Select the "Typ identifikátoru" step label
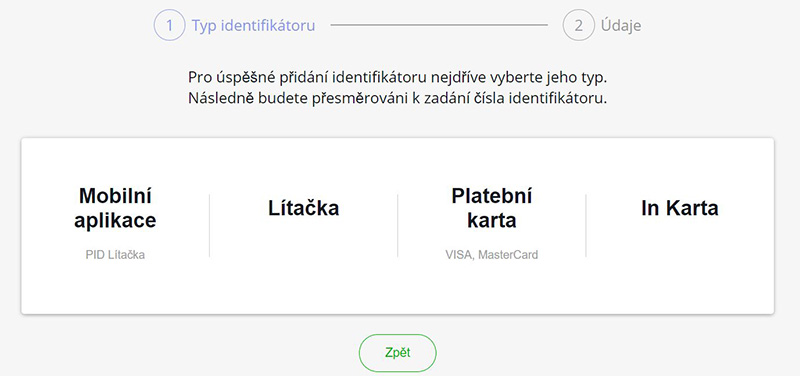The width and height of the screenshot is (800, 376). (x=253, y=26)
